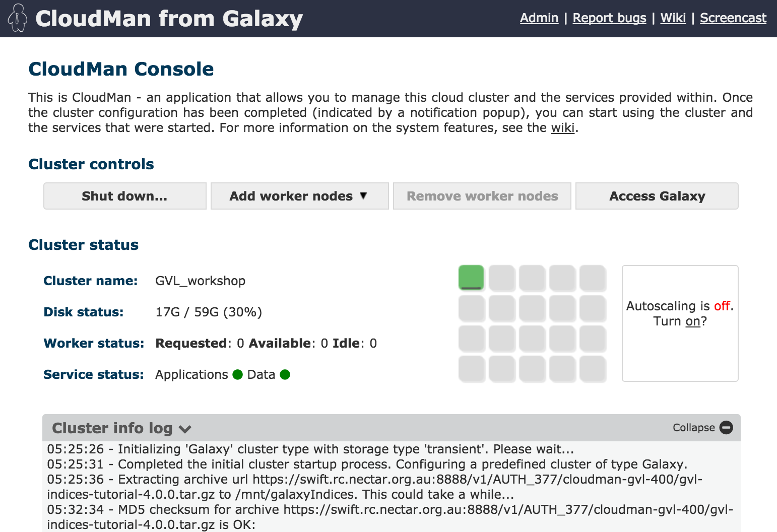This screenshot has height=532, width=777.
Task: Click the disk status value 17G / 59G (30%)
Action: (x=209, y=312)
